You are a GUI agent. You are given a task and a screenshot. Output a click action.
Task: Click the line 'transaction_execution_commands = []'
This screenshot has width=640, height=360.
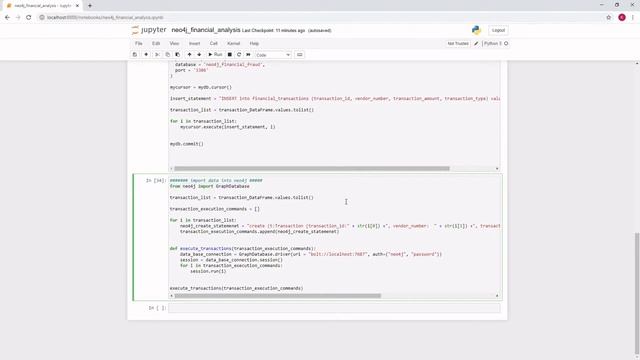pos(215,209)
